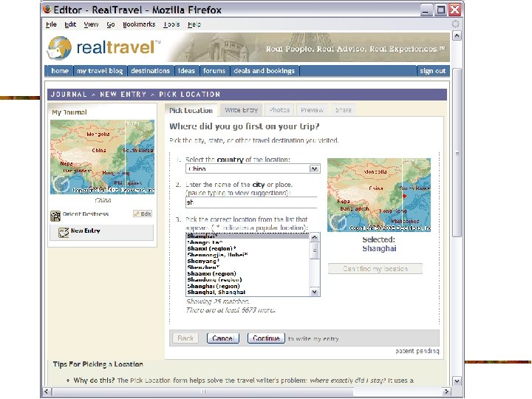The height and width of the screenshot is (399, 532).
Task: Click the page vertical scroll up arrow
Action: (457, 35)
